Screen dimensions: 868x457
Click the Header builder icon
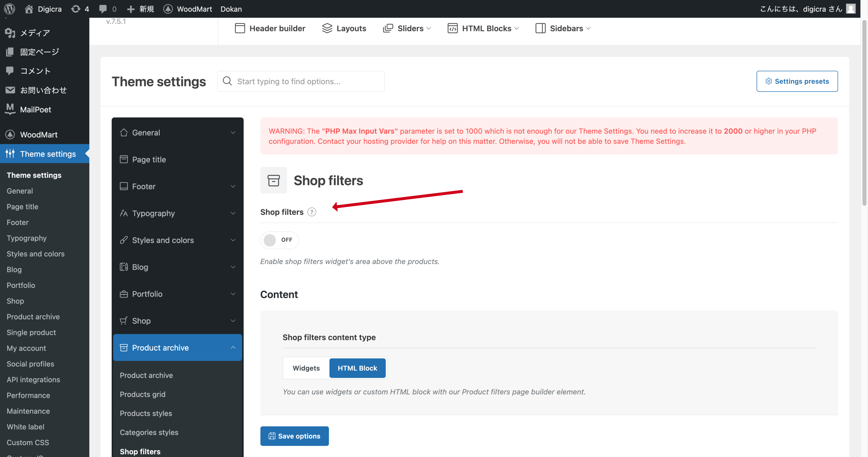240,28
